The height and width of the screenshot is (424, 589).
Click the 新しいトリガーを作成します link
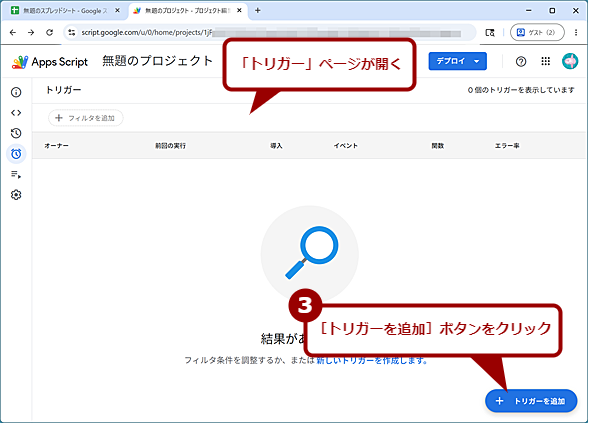tap(372, 361)
